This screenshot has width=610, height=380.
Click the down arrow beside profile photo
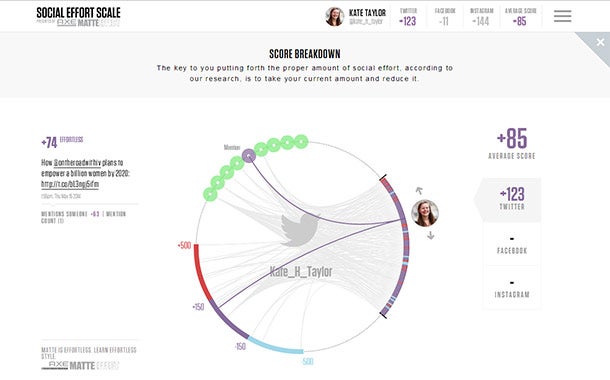click(431, 235)
